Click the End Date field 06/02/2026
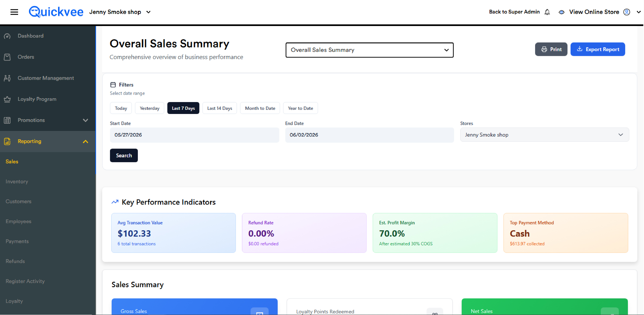 coord(370,135)
